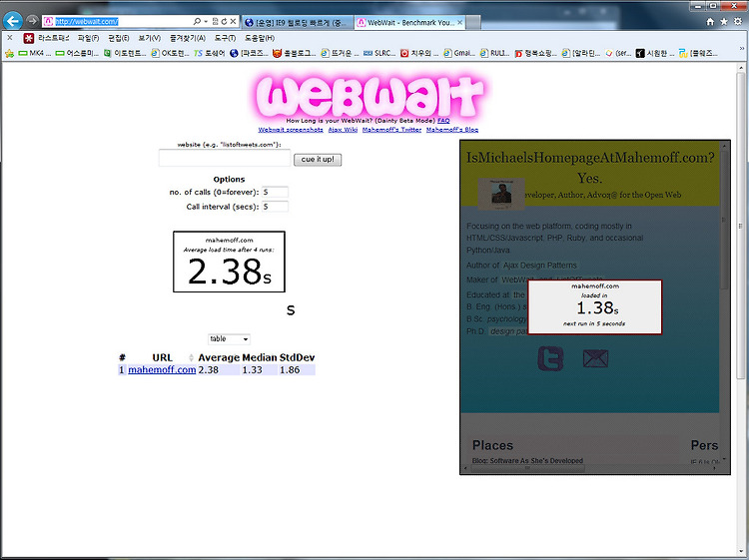Click the email envelope icon in preview frame

pyautogui.click(x=595, y=358)
